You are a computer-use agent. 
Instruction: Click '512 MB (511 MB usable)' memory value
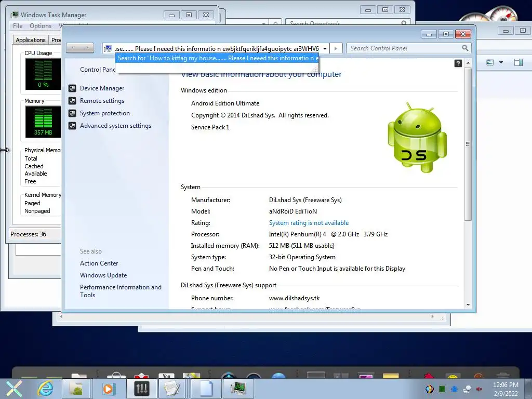(302, 246)
